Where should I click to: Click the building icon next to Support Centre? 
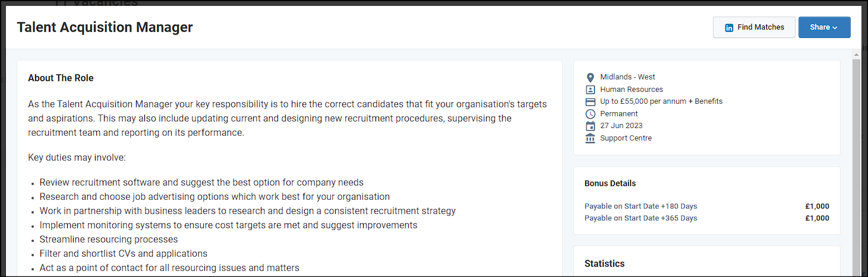coord(590,138)
